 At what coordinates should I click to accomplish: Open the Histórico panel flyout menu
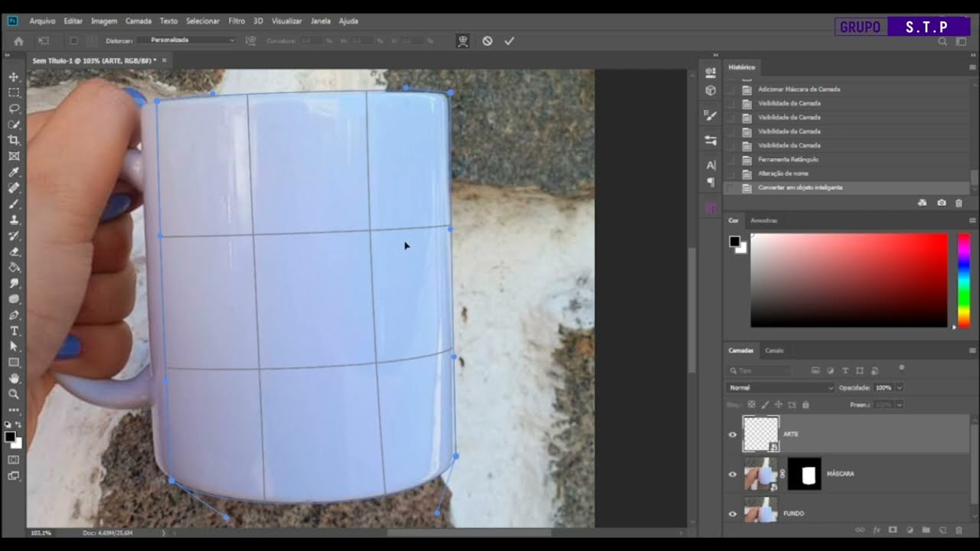(x=972, y=67)
